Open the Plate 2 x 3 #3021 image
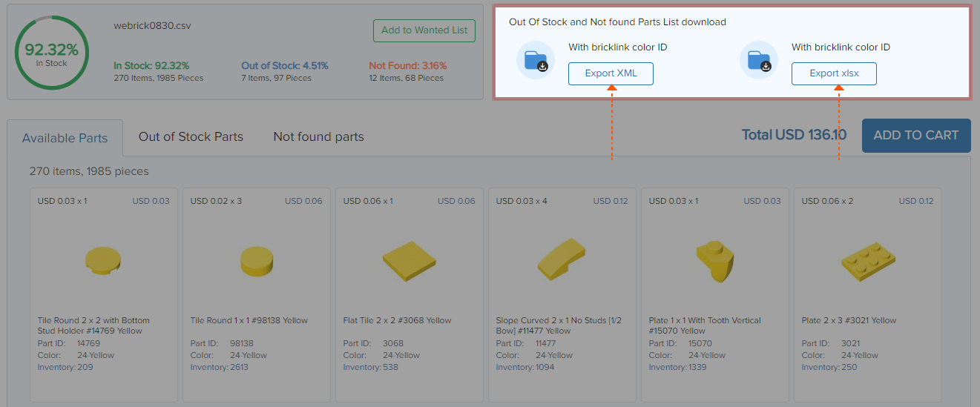Screen dimensions: 980x407 [867, 261]
